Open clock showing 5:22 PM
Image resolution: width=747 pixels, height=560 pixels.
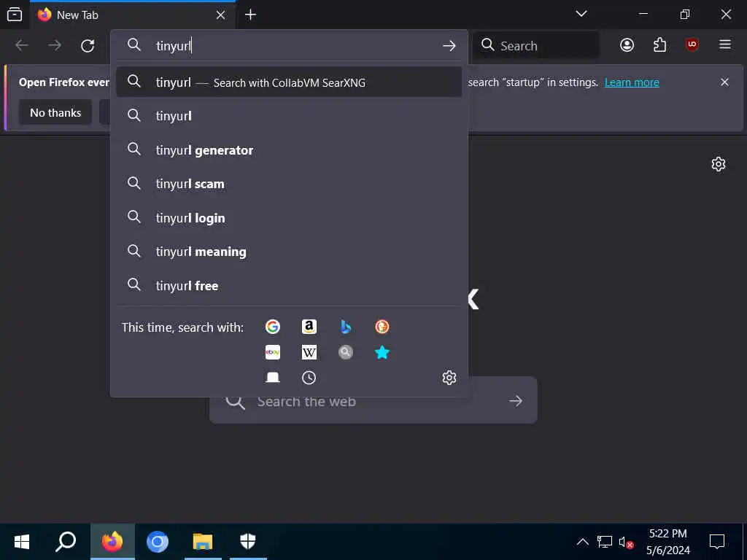pos(668,542)
